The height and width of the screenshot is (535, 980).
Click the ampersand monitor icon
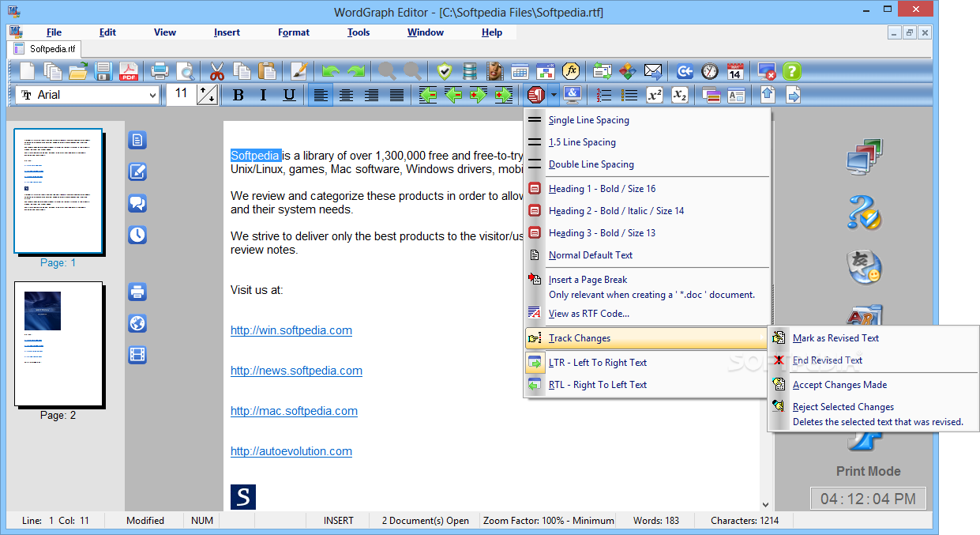click(573, 95)
